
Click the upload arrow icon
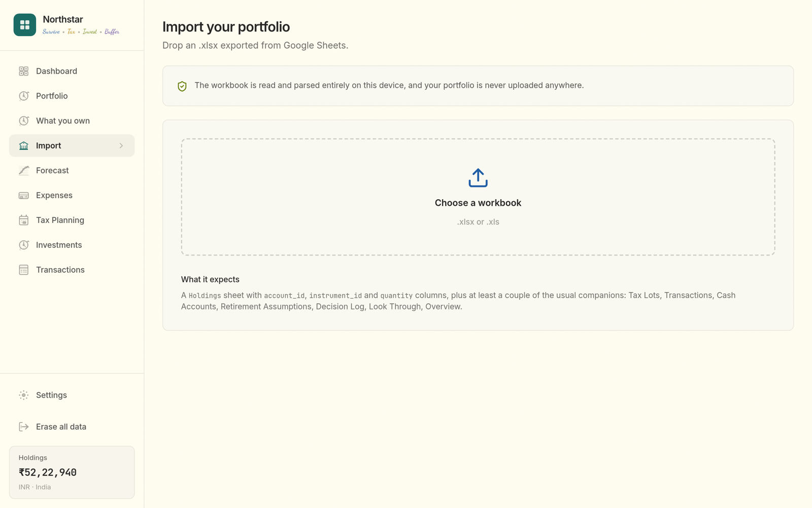(x=478, y=178)
